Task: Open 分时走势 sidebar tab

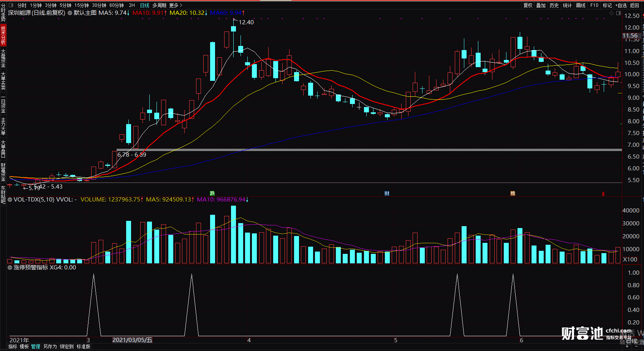Action: (3, 13)
